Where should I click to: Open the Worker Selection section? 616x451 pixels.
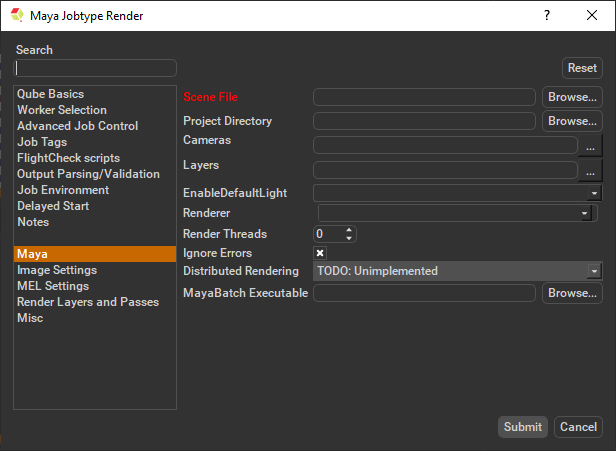click(62, 110)
